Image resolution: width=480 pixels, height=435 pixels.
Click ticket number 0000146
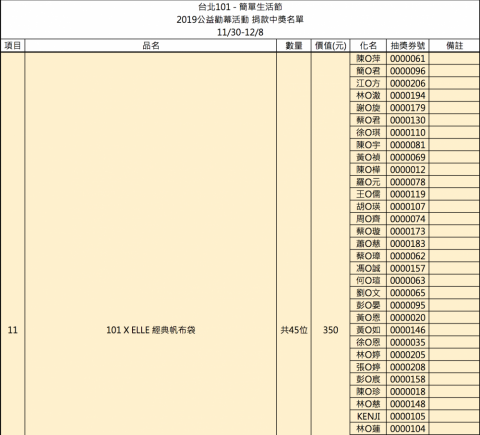click(x=408, y=330)
